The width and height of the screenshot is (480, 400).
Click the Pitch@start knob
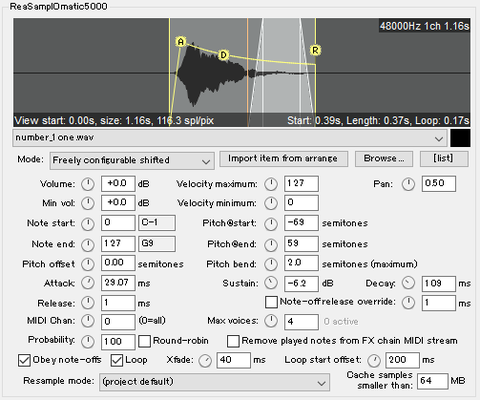271,224
